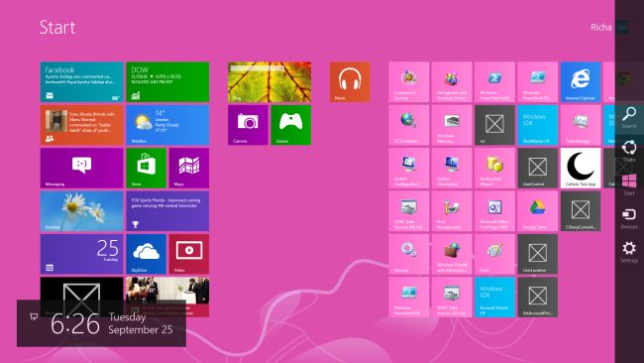Launch the SkyDrive tile
The width and height of the screenshot is (644, 363).
pyautogui.click(x=147, y=254)
